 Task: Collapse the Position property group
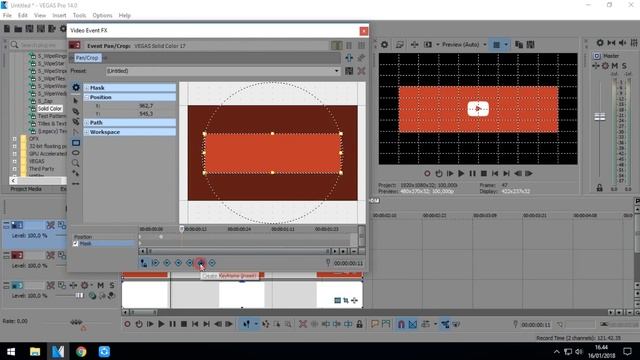[87, 97]
